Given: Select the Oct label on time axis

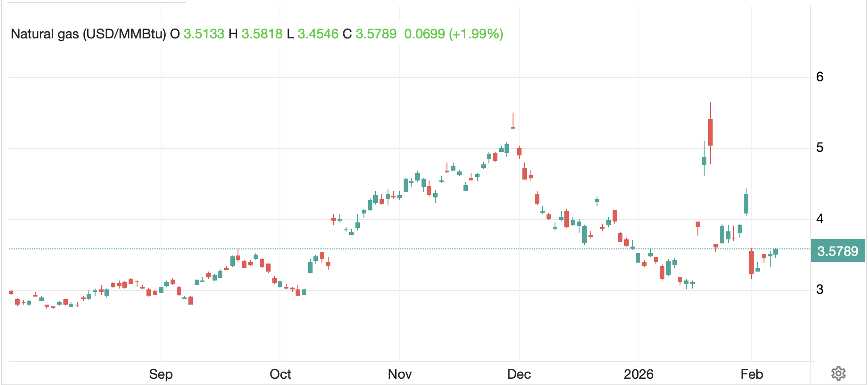Looking at the screenshot, I should (280, 374).
